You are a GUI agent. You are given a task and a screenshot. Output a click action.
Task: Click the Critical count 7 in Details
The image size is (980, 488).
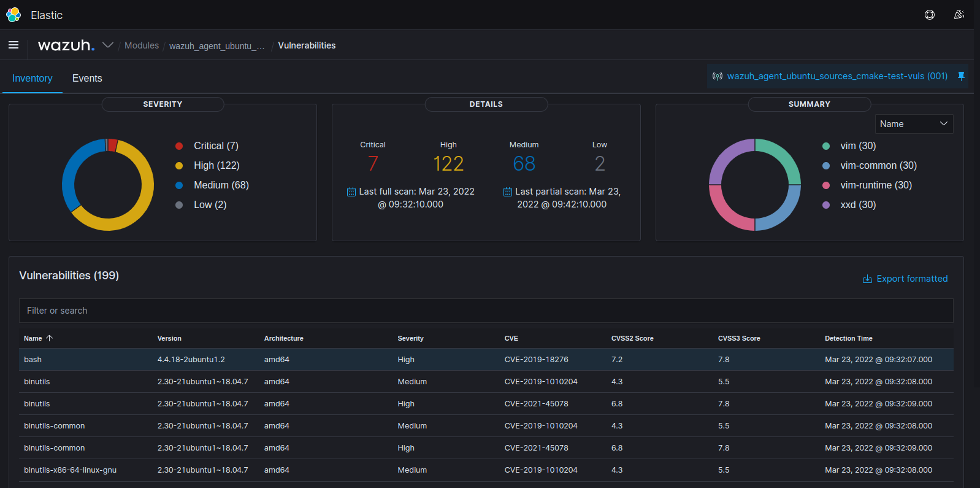[x=373, y=164]
